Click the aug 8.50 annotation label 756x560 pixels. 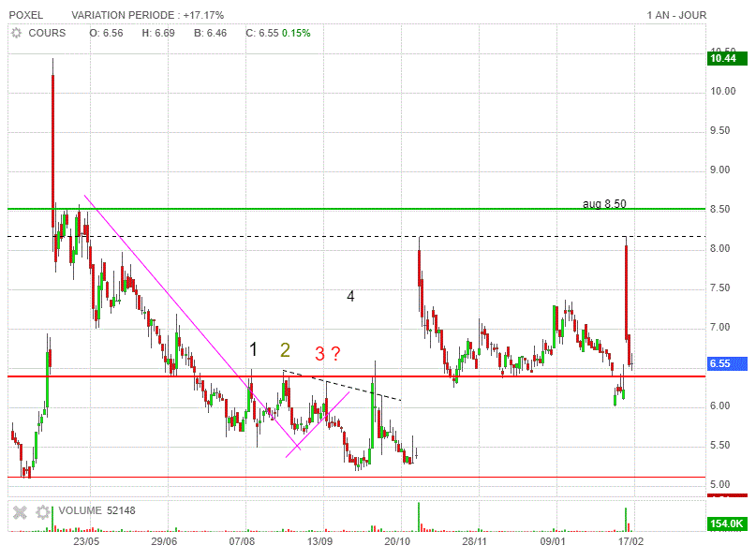tap(604, 204)
